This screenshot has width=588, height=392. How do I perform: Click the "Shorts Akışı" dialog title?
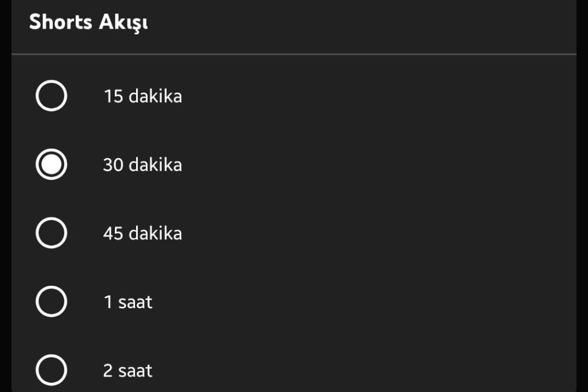point(88,22)
